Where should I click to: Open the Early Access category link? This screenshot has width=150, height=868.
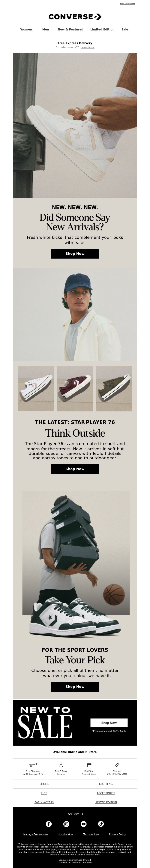pos(44,802)
